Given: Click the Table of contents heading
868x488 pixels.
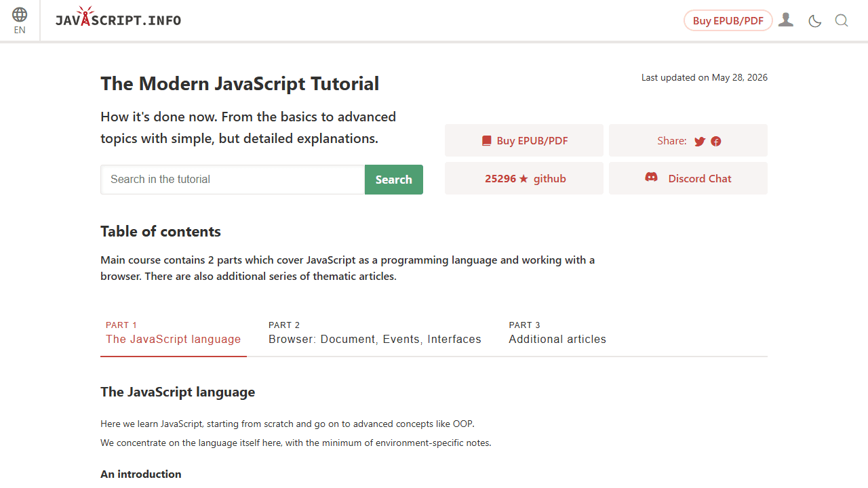Looking at the screenshot, I should click(x=161, y=231).
